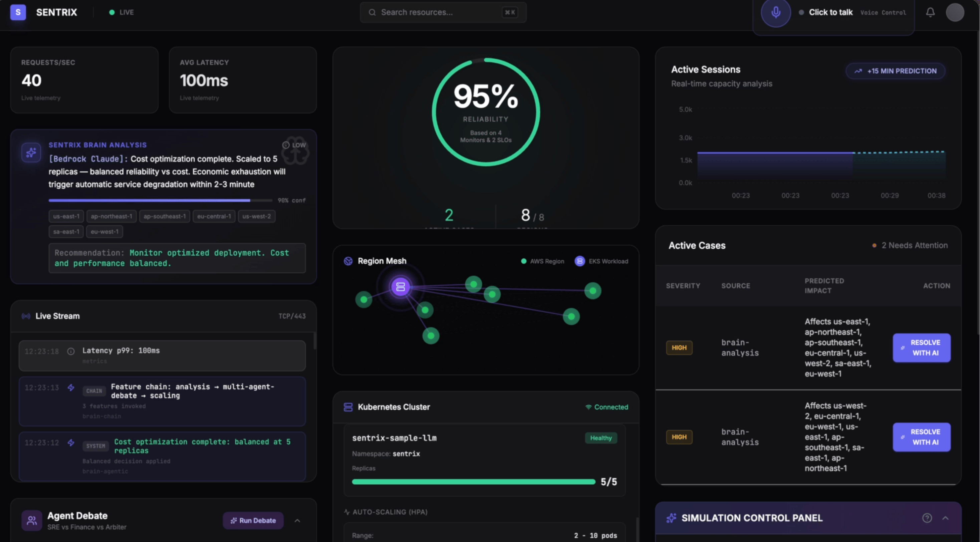Open the user profile avatar
Screen dimensions: 980x542
(x=955, y=13)
